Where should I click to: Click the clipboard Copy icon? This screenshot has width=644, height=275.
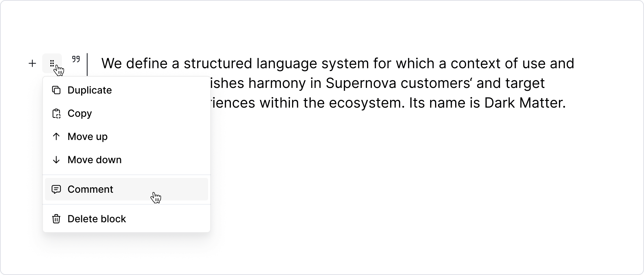pyautogui.click(x=56, y=113)
